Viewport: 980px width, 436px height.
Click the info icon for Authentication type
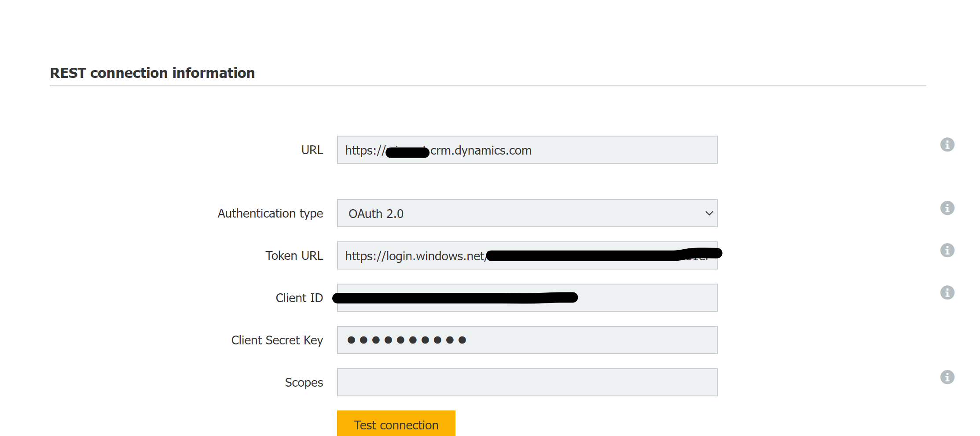coord(947,208)
